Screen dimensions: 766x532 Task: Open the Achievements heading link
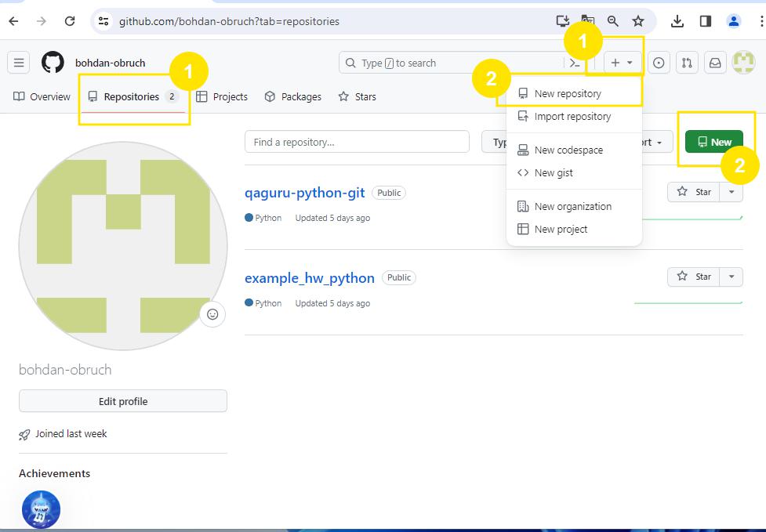click(55, 473)
